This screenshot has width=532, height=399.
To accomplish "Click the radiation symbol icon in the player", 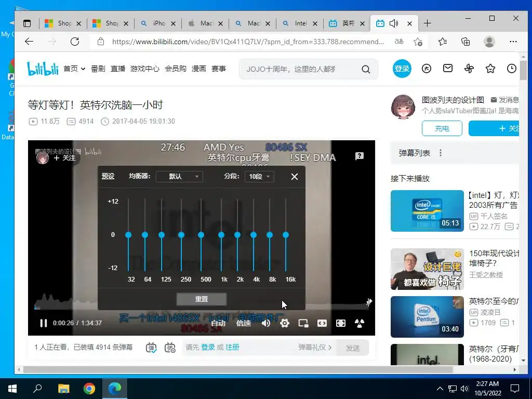I will point(360,323).
